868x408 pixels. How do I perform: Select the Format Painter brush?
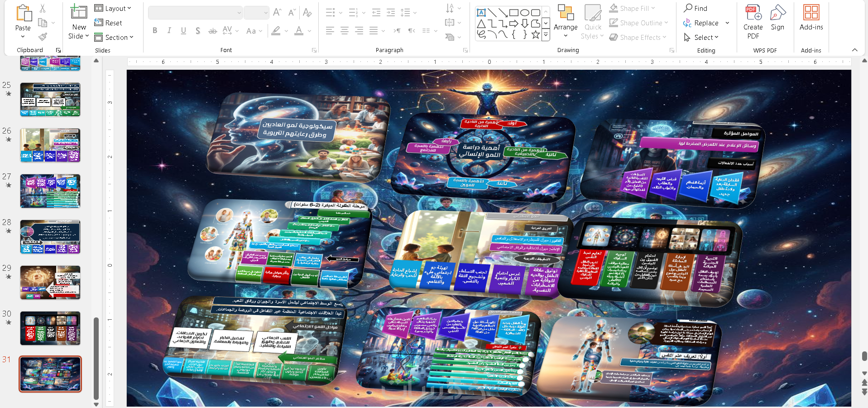click(x=43, y=37)
